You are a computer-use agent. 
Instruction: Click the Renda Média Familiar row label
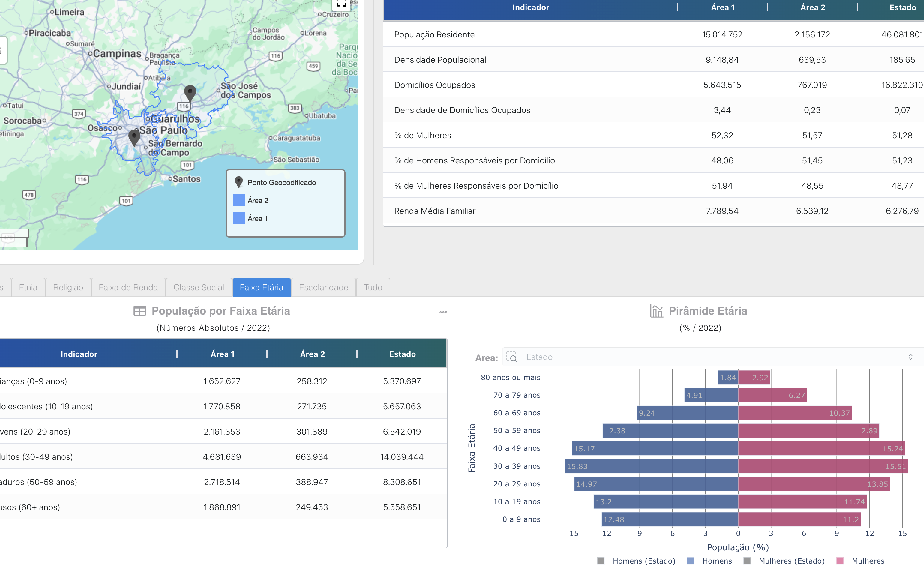pos(435,211)
